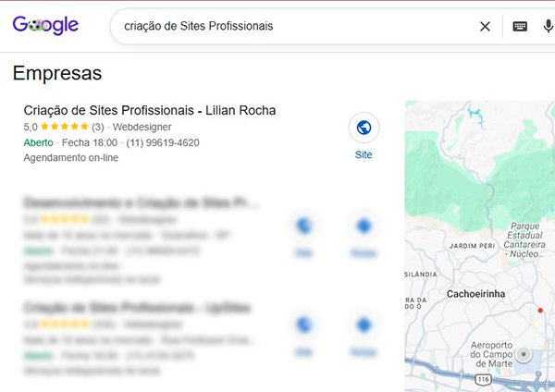Screen dimensions: 555x392
Task: Click 'Parque Estadual Cantareira' label on map
Action: point(524,239)
